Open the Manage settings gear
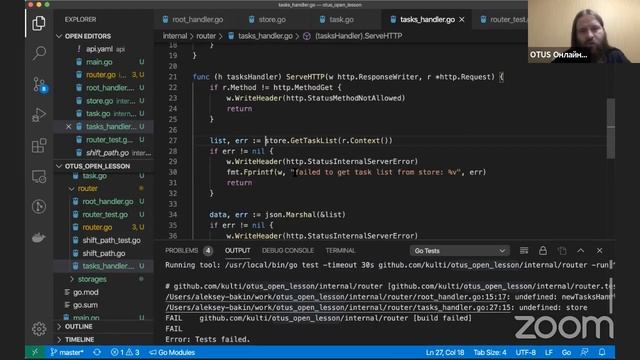Image resolution: width=640 pixels, height=360 pixels. pos(39,329)
